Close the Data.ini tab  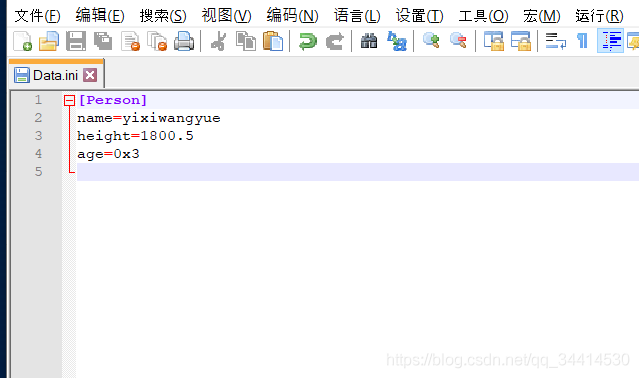pos(90,75)
